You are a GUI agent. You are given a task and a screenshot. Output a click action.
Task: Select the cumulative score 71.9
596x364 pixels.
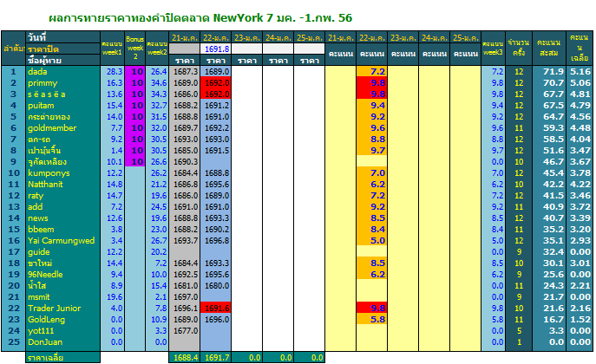(548, 71)
